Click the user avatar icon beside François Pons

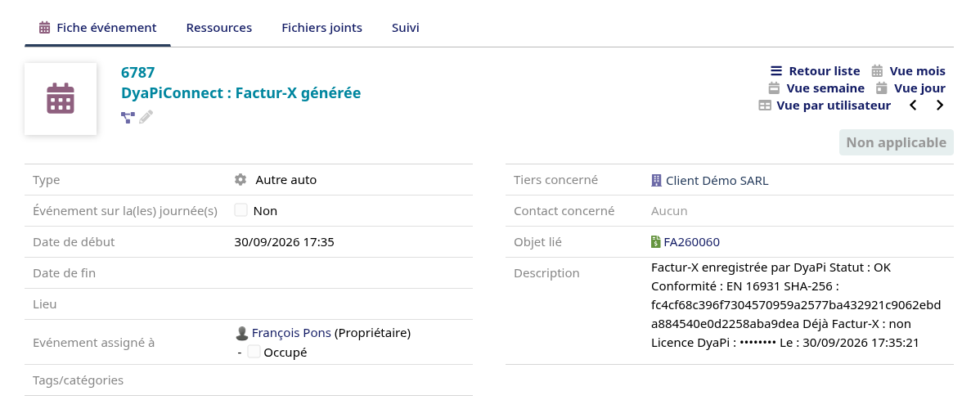point(242,333)
